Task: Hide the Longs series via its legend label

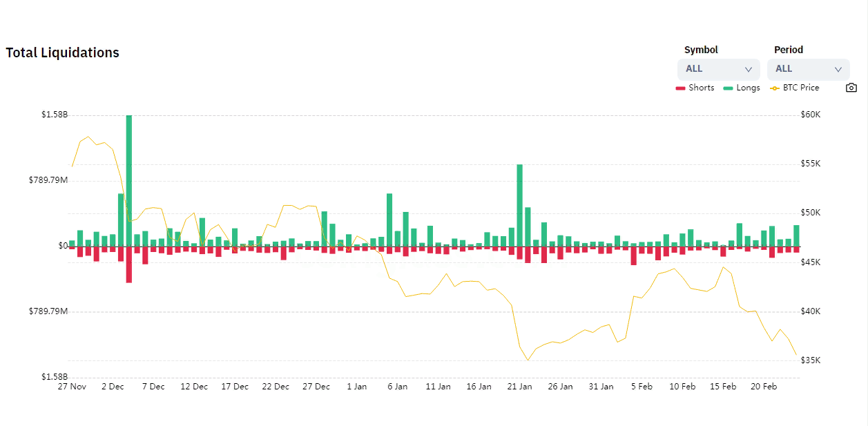Action: (748, 88)
